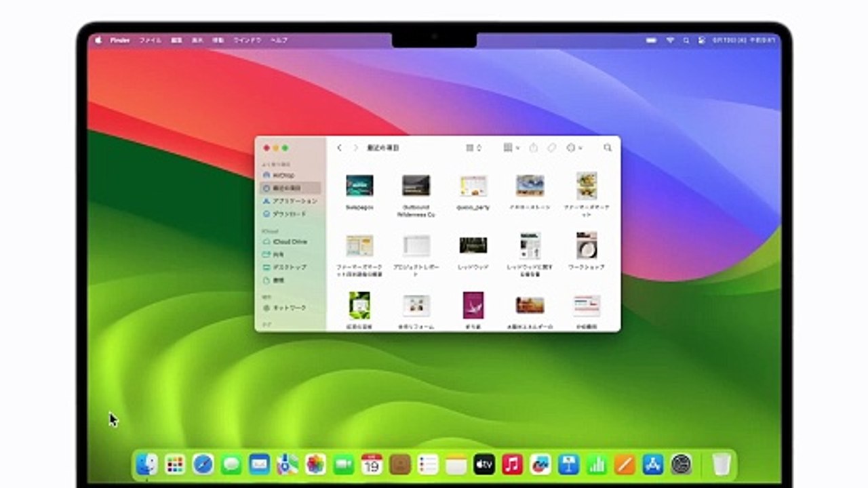Open Messages from the Dock
Viewport: 868px width, 488px height.
pyautogui.click(x=231, y=464)
